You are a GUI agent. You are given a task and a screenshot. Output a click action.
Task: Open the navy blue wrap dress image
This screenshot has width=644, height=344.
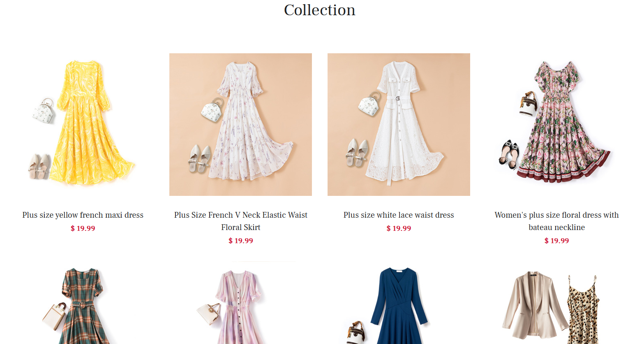(x=399, y=302)
